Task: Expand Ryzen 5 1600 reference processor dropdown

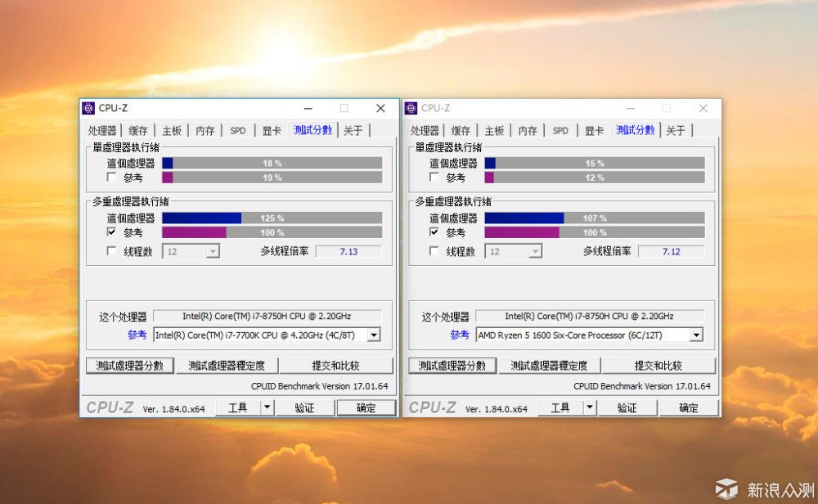Action: [696, 335]
